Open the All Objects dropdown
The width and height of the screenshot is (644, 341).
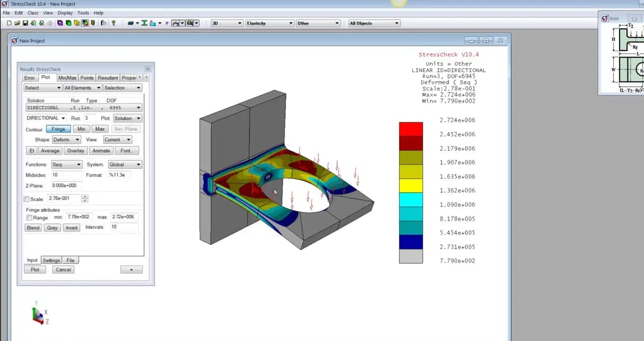[x=372, y=23]
